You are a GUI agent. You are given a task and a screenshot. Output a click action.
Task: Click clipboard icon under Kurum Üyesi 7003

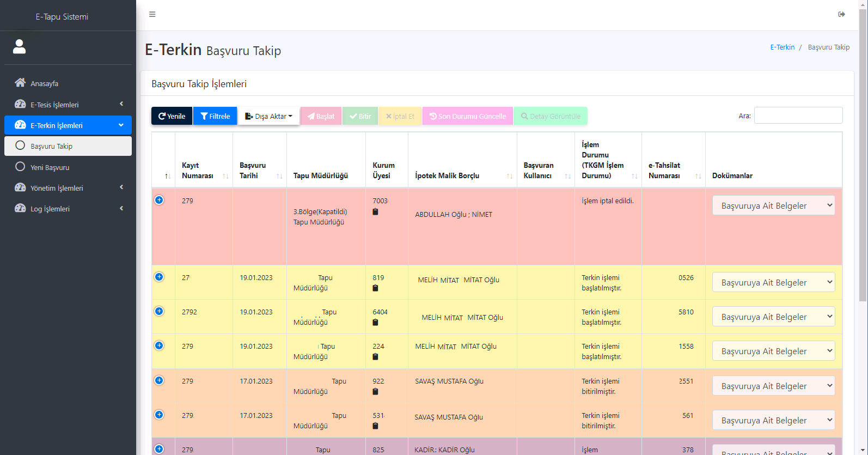[x=375, y=212]
